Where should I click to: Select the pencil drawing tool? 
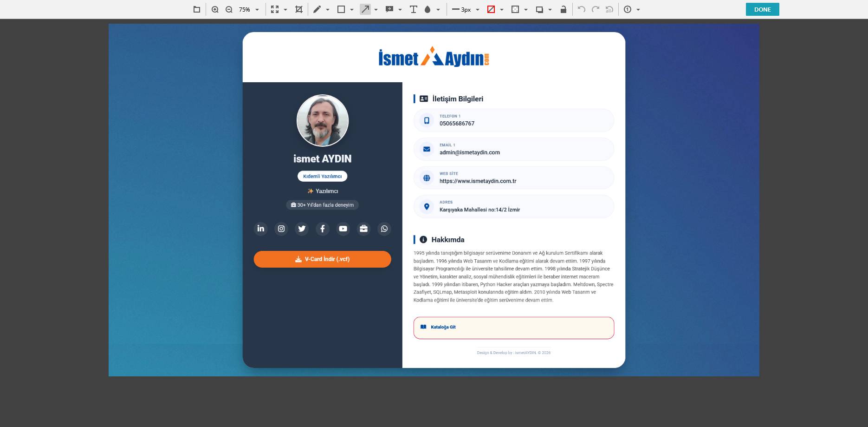(317, 9)
